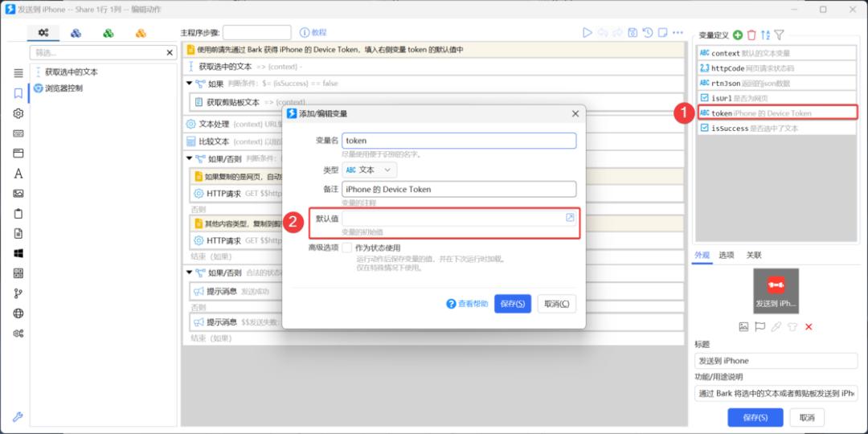Image resolution: width=868 pixels, height=434 pixels.
Task: Open the gear settings category icon
Action: (18, 113)
